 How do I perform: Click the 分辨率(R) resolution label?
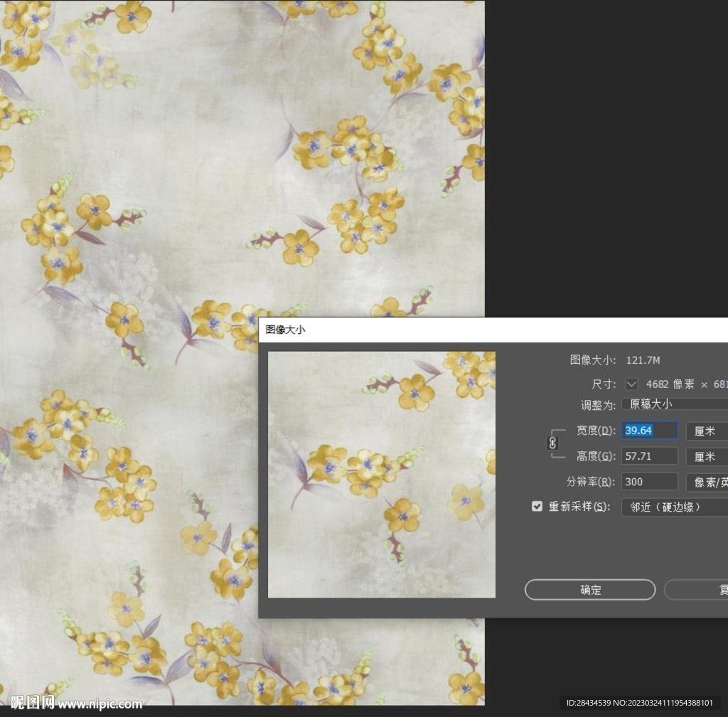(x=590, y=482)
